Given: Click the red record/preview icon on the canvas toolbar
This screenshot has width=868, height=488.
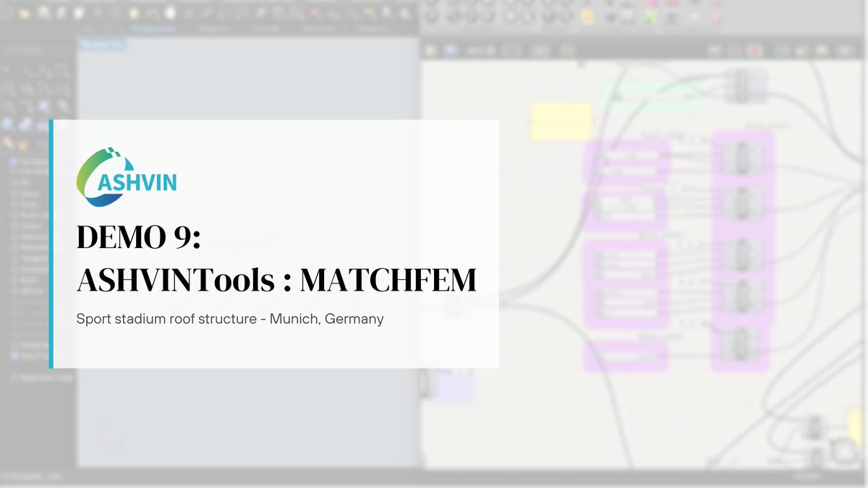Looking at the screenshot, I should click(x=754, y=51).
